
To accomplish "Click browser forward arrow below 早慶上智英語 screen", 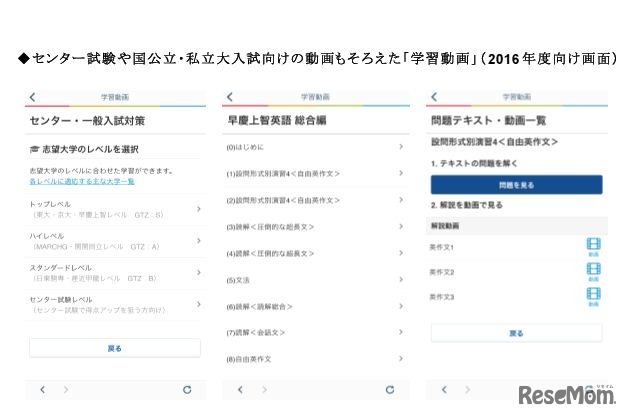I will (264, 390).
